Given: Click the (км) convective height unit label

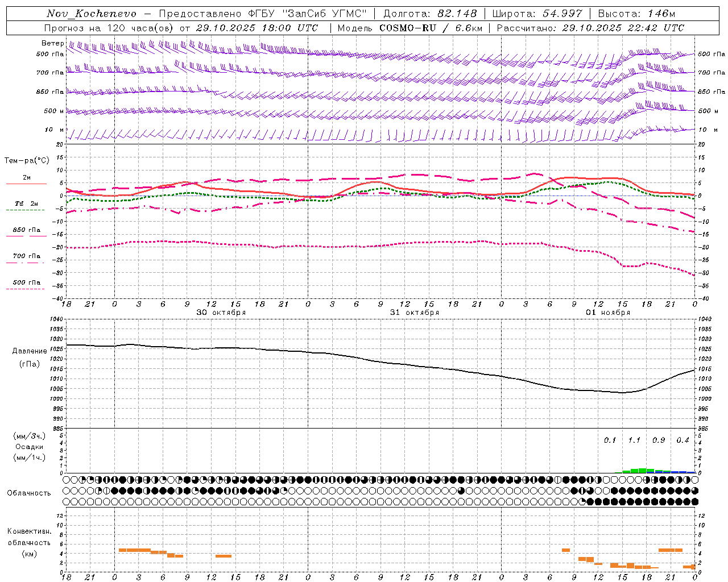Looking at the screenshot, I should [x=29, y=554].
